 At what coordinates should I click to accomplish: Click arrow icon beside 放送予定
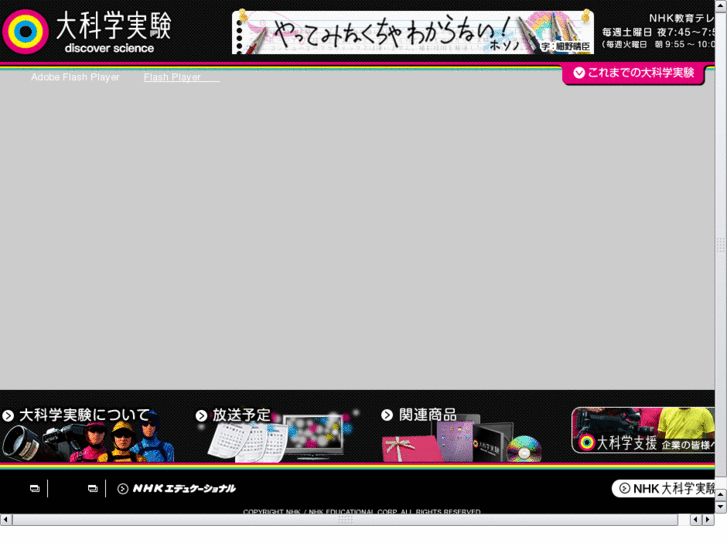tap(201, 416)
